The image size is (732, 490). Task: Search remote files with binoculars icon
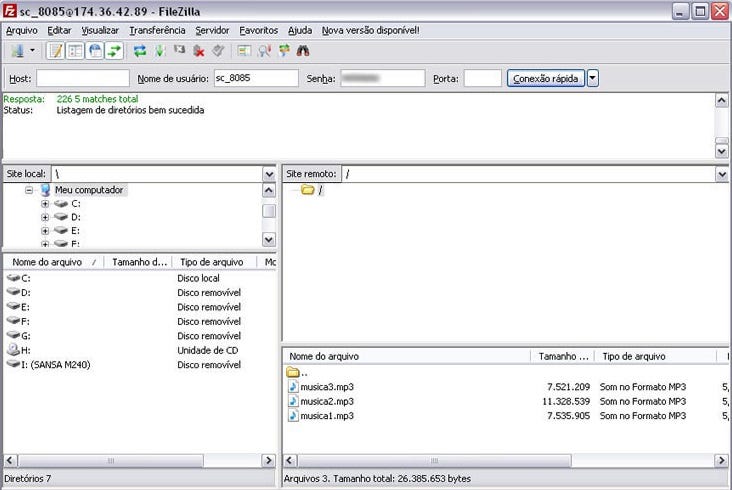(x=303, y=50)
